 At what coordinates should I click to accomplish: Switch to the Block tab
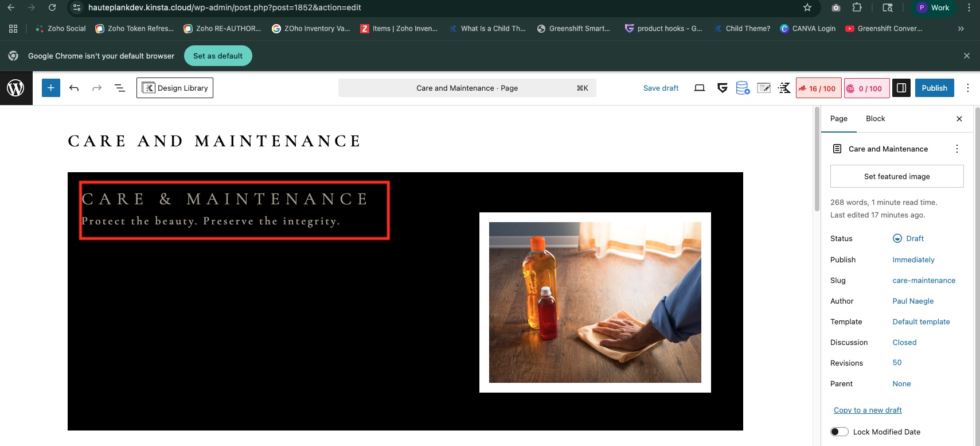[875, 119]
